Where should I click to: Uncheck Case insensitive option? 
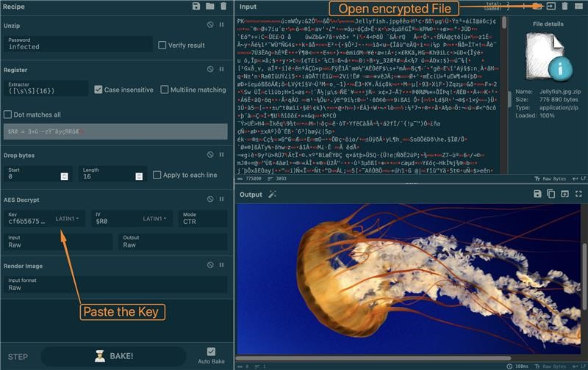98,90
